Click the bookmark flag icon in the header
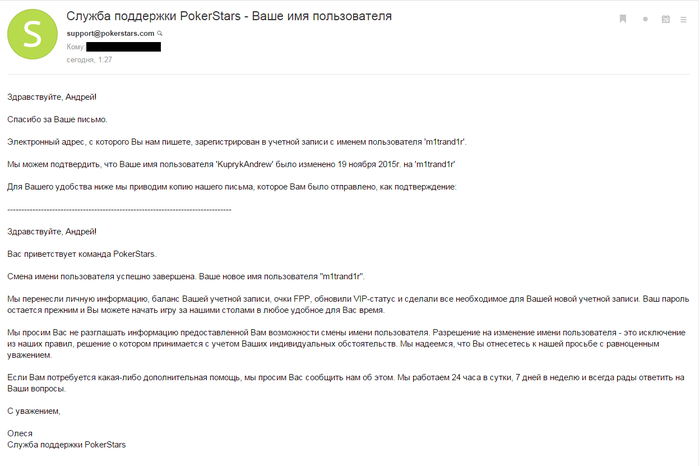 pos(621,19)
